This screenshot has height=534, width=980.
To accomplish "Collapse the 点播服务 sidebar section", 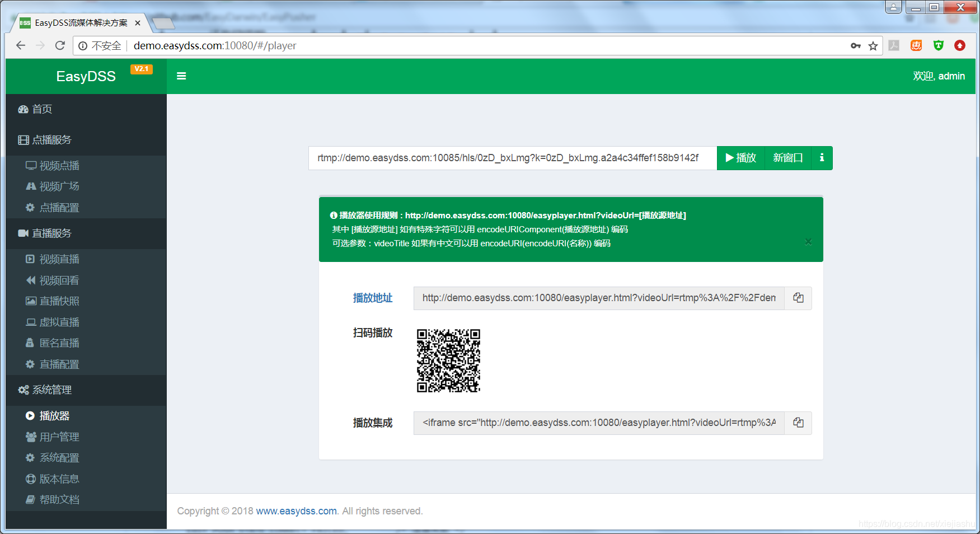I will point(86,140).
